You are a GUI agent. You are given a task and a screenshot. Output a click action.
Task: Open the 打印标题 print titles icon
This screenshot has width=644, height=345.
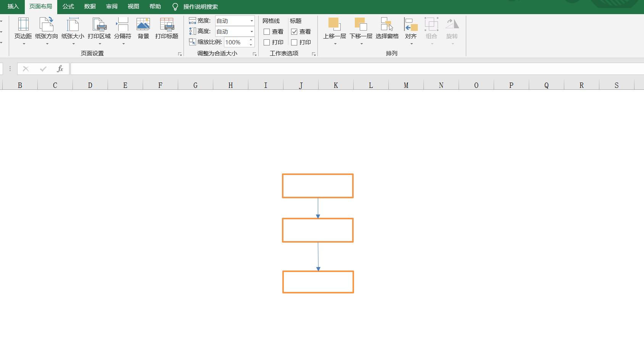pos(167,25)
